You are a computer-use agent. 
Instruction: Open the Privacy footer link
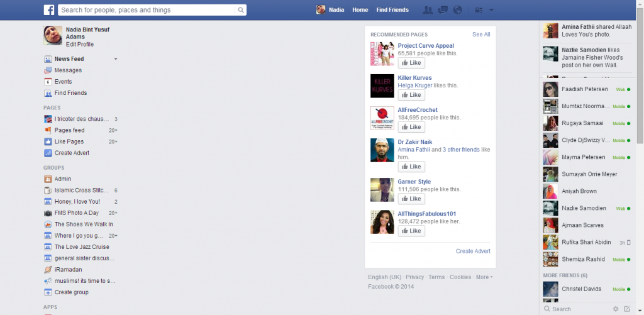(x=415, y=277)
